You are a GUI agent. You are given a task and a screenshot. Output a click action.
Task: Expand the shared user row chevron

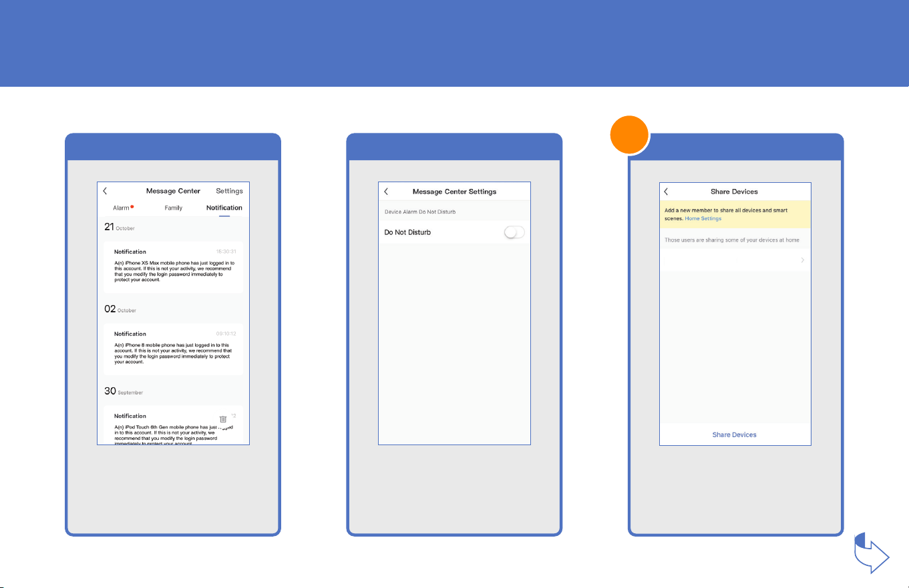click(802, 260)
